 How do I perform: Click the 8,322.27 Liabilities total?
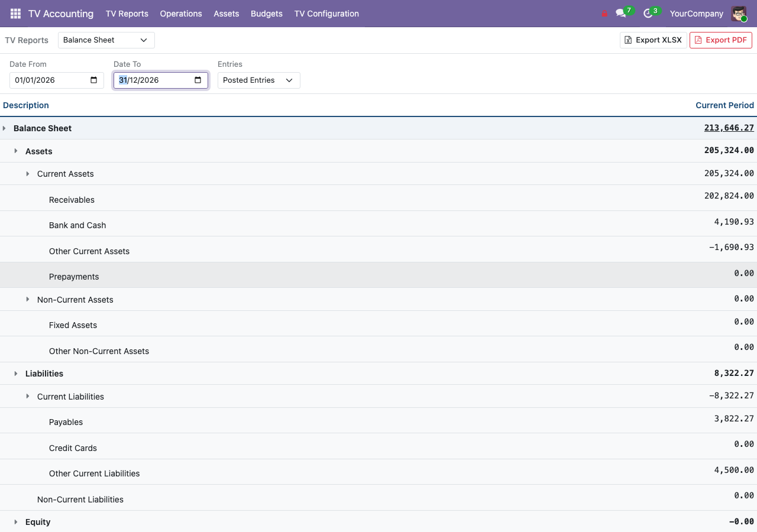734,373
